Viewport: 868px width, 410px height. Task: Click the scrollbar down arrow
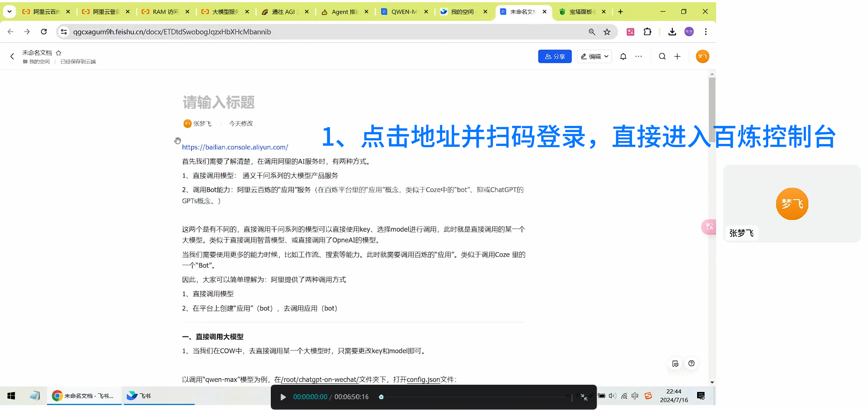pyautogui.click(x=712, y=382)
